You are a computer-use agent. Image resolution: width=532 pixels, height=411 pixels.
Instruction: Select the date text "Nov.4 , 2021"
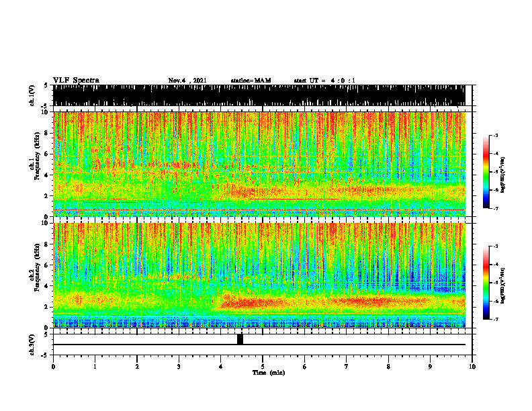187,81
